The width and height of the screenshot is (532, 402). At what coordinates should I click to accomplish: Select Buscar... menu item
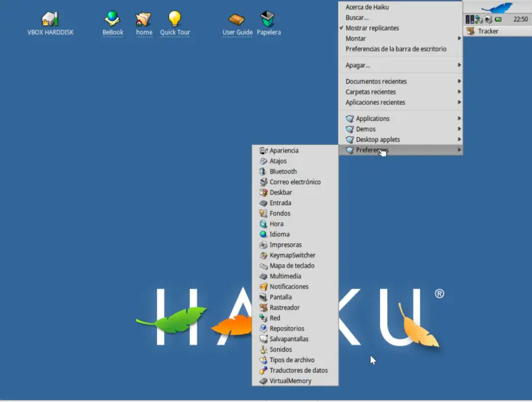click(401, 18)
